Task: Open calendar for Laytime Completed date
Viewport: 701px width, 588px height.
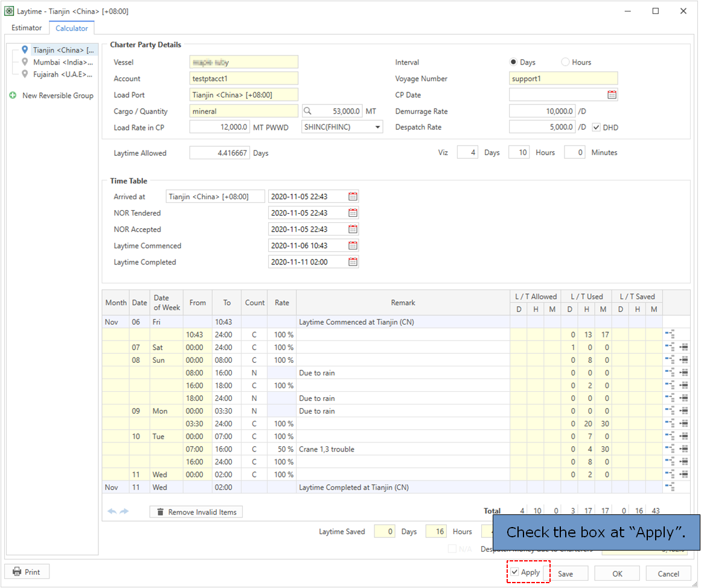Action: 353,262
